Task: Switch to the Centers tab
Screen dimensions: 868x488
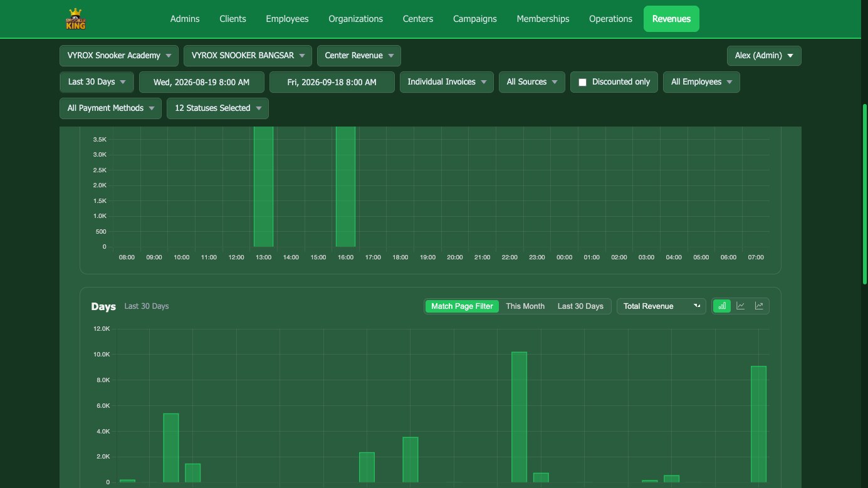Action: coord(418,19)
